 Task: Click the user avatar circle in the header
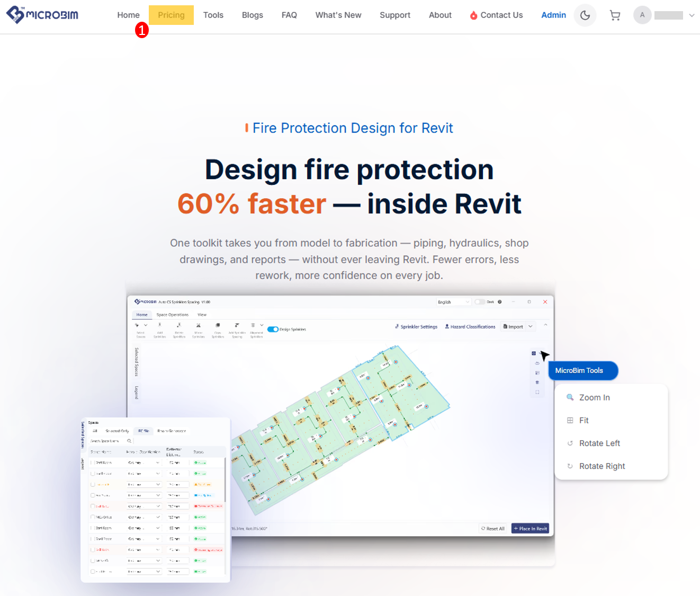(x=642, y=15)
